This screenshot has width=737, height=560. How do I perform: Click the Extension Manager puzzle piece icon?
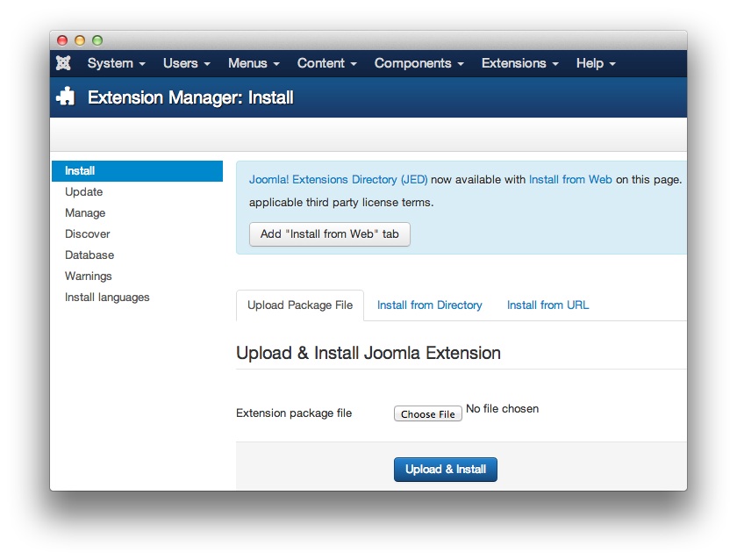[x=66, y=97]
